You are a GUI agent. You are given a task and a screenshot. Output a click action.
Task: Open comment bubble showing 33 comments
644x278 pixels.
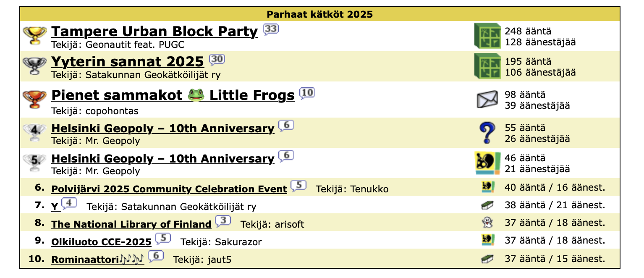pyautogui.click(x=271, y=29)
